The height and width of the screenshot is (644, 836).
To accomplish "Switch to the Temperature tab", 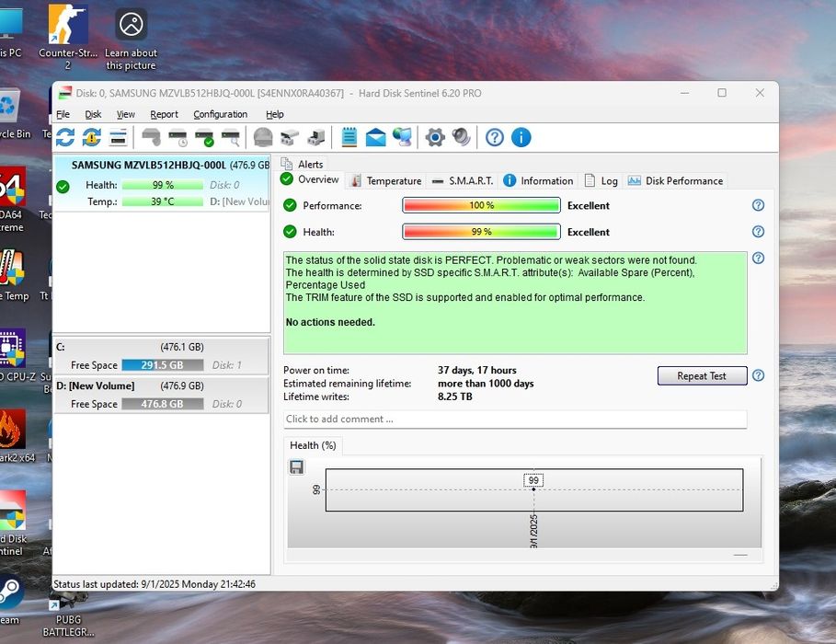I will [385, 181].
